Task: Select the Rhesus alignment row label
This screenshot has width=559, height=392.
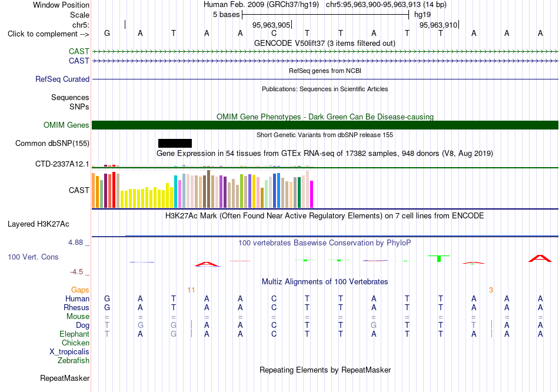Action: [x=76, y=307]
